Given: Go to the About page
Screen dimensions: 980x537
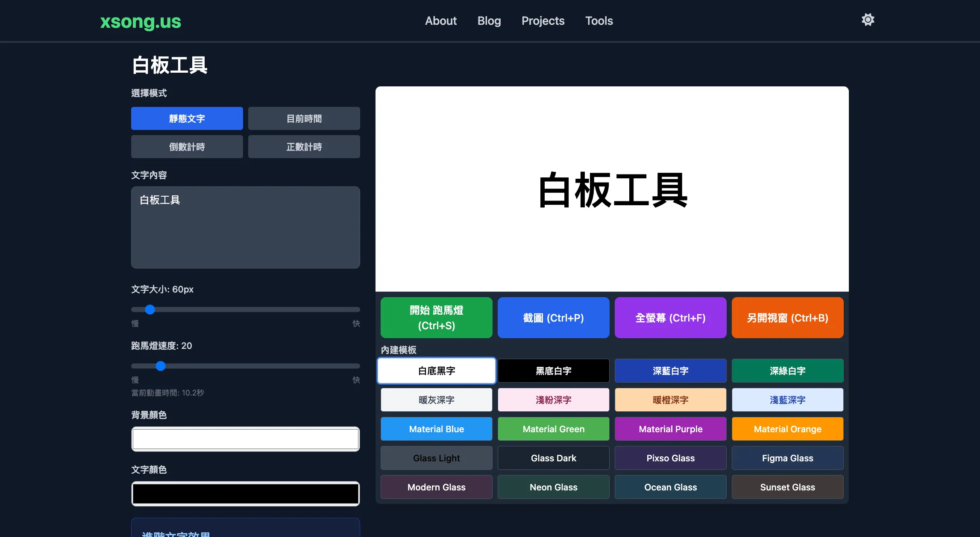Looking at the screenshot, I should point(441,21).
